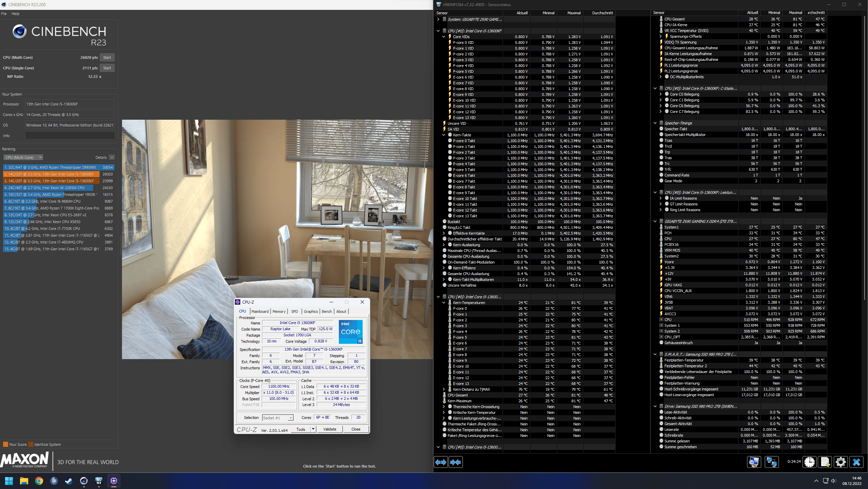
Task: Expand Effektive Kerntakte node
Action: pyautogui.click(x=444, y=233)
